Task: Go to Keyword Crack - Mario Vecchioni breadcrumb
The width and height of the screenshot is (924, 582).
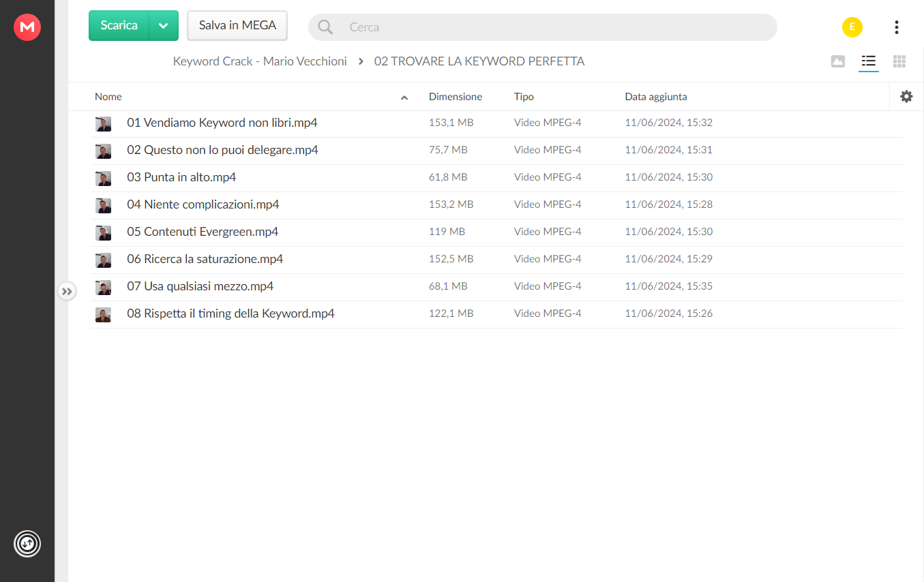Action: pyautogui.click(x=260, y=61)
